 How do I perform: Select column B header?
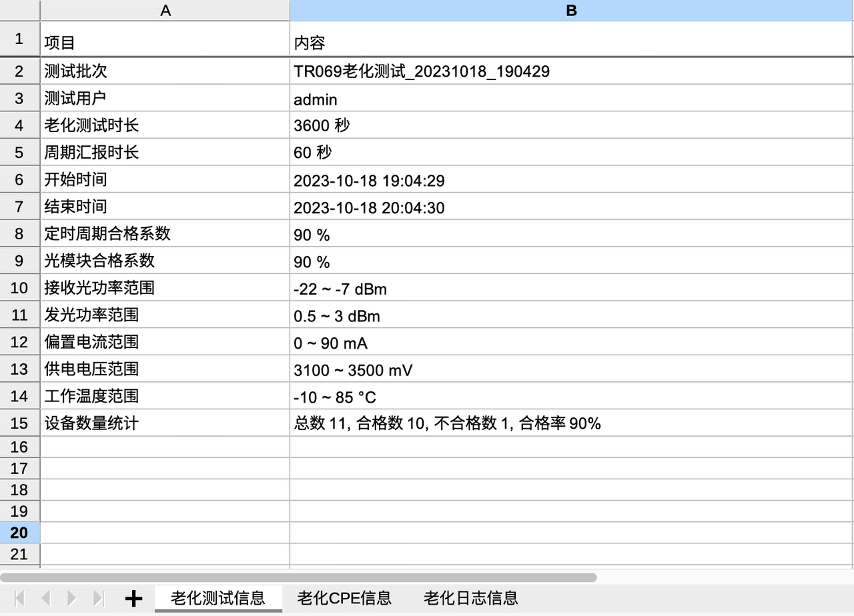(571, 11)
